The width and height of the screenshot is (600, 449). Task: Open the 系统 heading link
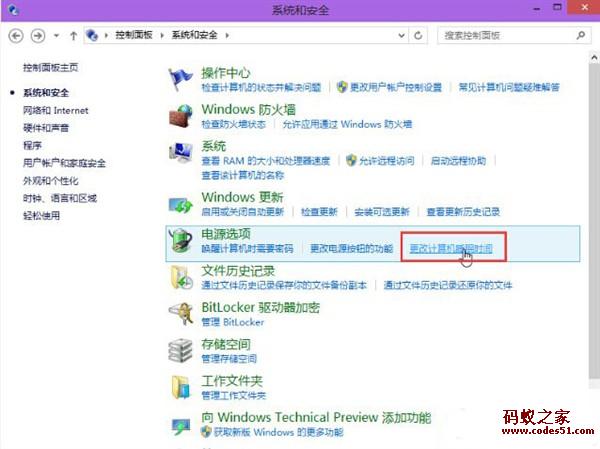click(214, 146)
